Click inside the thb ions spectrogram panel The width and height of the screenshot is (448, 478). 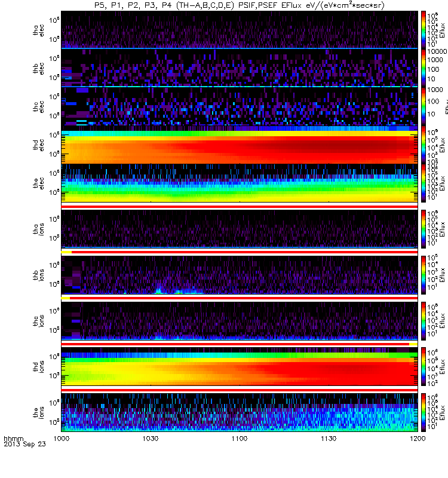[240, 275]
